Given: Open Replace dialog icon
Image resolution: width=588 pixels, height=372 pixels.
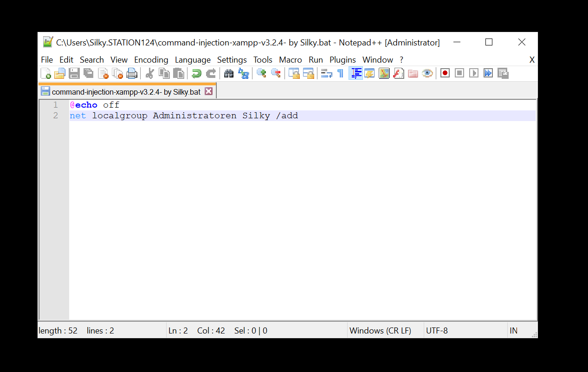Looking at the screenshot, I should (x=244, y=73).
